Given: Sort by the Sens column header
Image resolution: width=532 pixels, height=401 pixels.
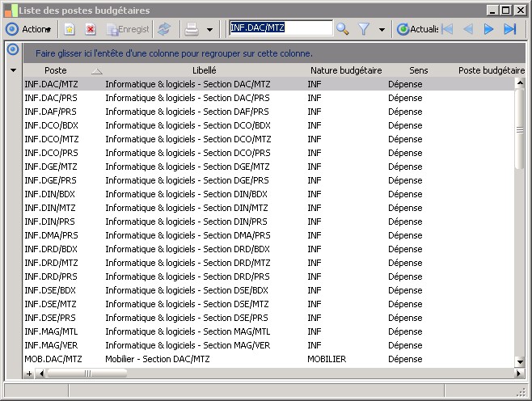Looking at the screenshot, I should click(x=418, y=70).
